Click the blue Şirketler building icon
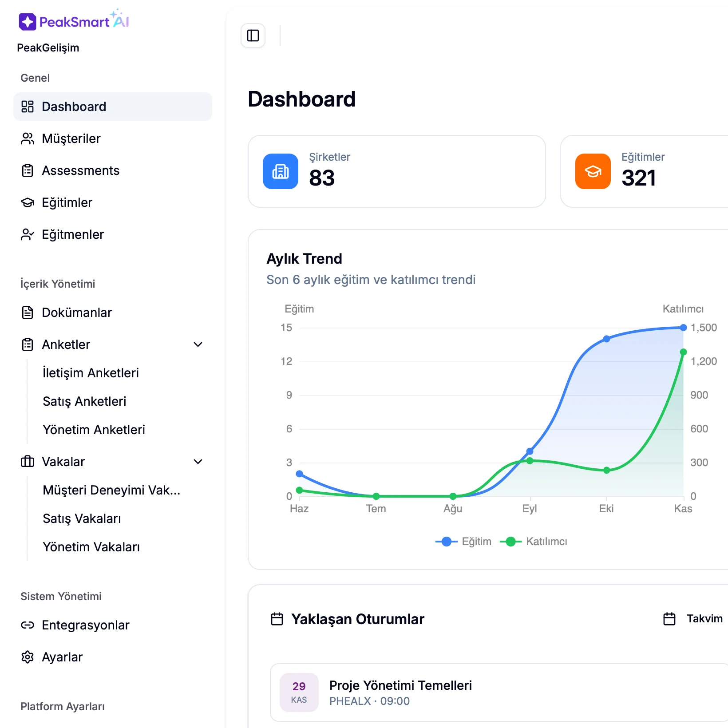This screenshot has height=728, width=728. [x=281, y=171]
